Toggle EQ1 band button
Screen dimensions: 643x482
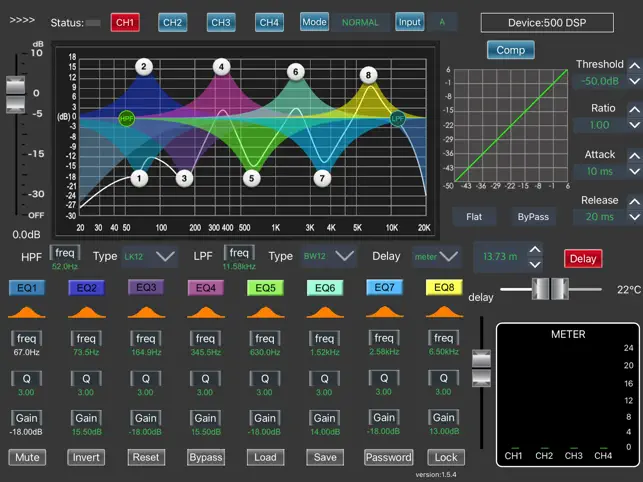[27, 288]
